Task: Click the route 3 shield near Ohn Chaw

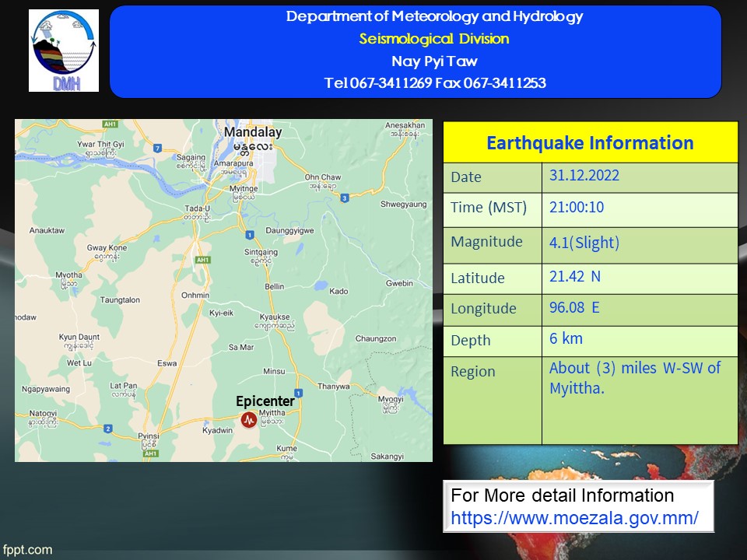Action: coord(345,198)
